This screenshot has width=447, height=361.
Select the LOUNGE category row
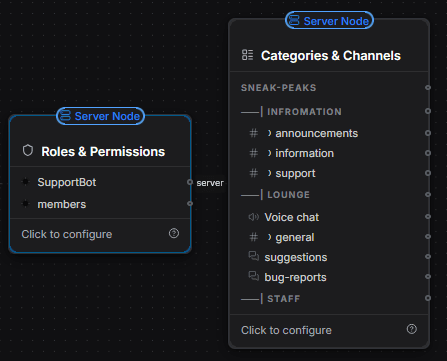coord(329,195)
